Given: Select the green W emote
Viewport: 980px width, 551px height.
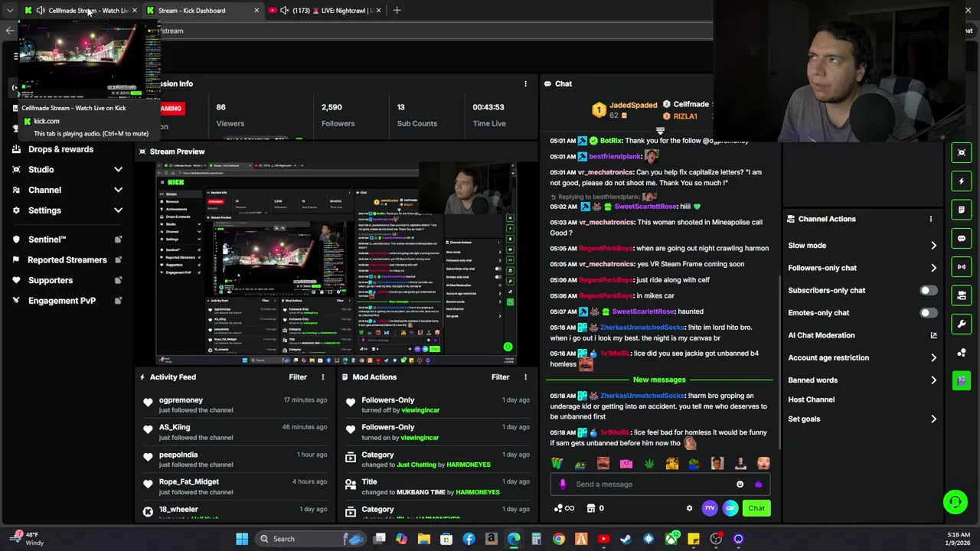Looking at the screenshot, I should click(x=557, y=463).
